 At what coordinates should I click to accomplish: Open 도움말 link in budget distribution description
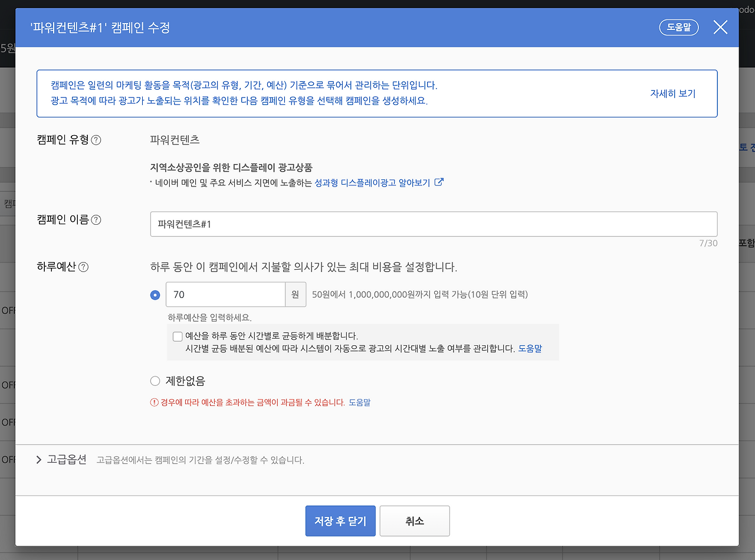tap(530, 348)
